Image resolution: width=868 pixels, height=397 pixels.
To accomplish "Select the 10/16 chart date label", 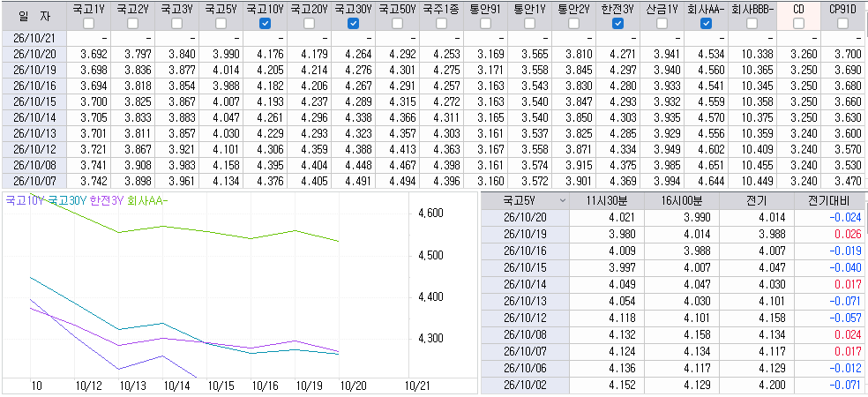I will [264, 386].
